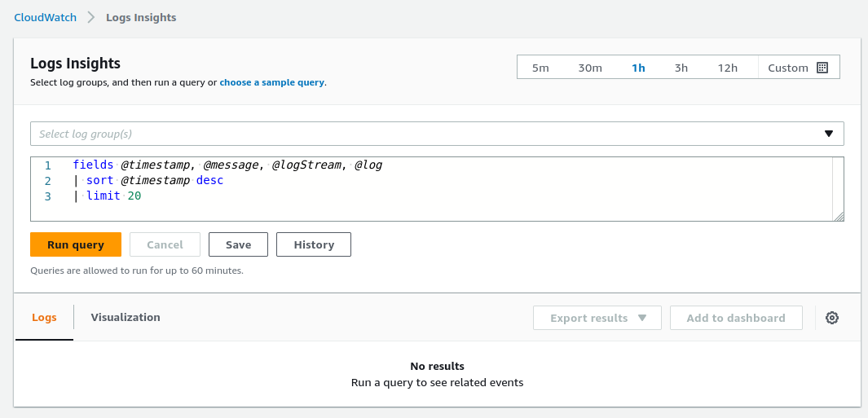This screenshot has height=418, width=868.
Task: Run the query with the orange button
Action: 76,244
